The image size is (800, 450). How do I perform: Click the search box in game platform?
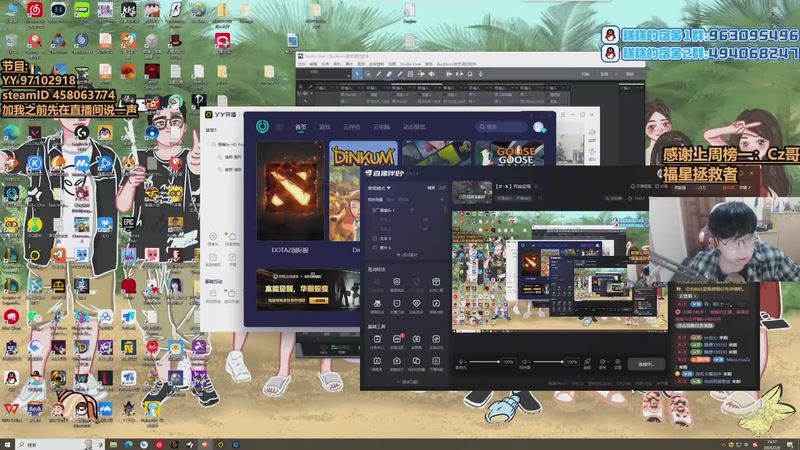[502, 127]
